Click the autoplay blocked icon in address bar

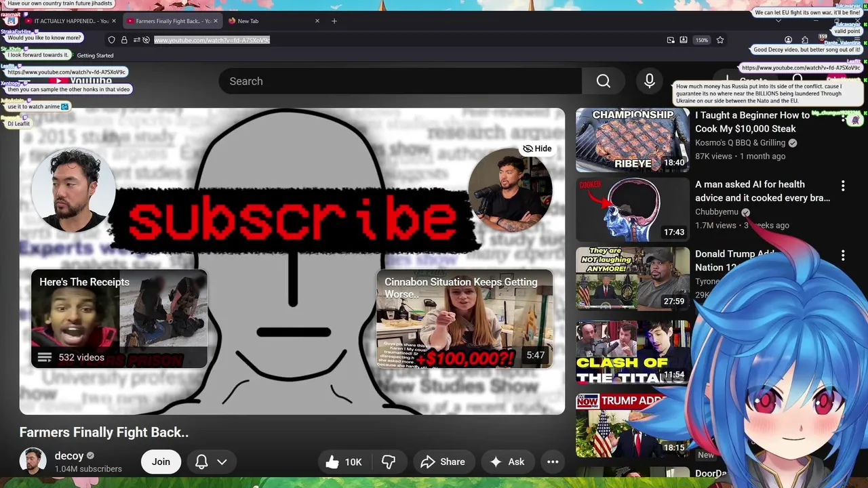(146, 40)
